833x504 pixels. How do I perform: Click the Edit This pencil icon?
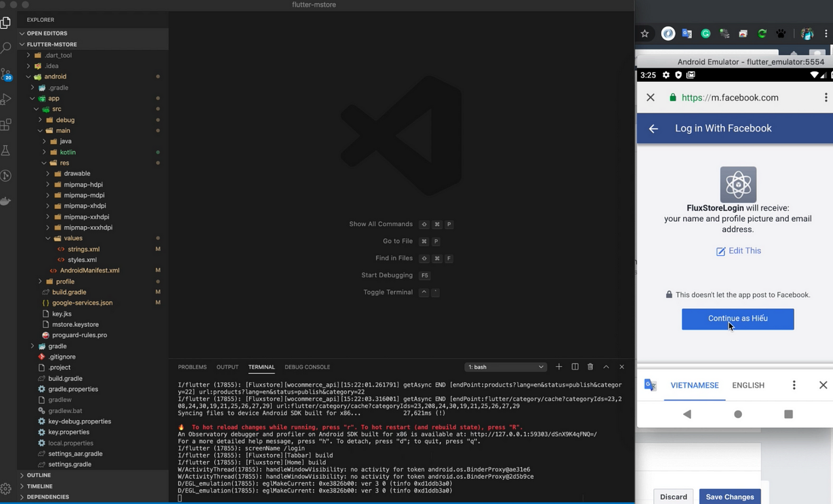[721, 251]
